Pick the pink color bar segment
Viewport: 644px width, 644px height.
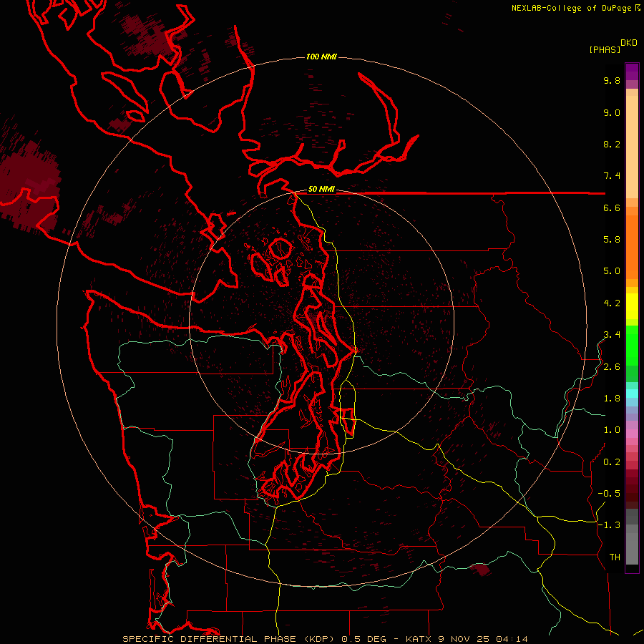632,434
